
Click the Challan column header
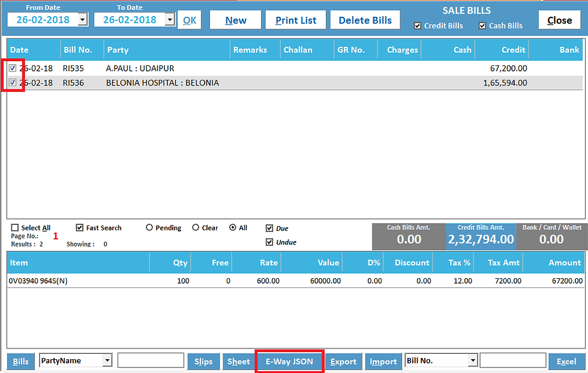(x=307, y=50)
